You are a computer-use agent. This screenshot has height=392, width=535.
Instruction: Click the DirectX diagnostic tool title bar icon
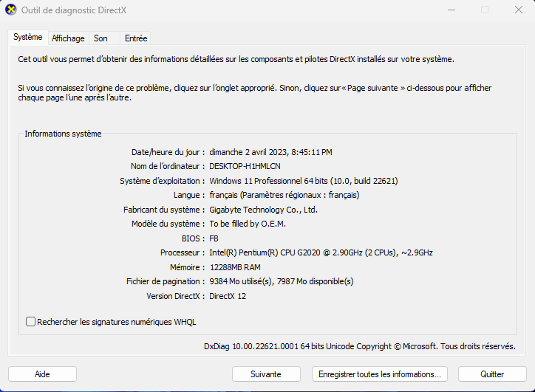click(x=11, y=10)
